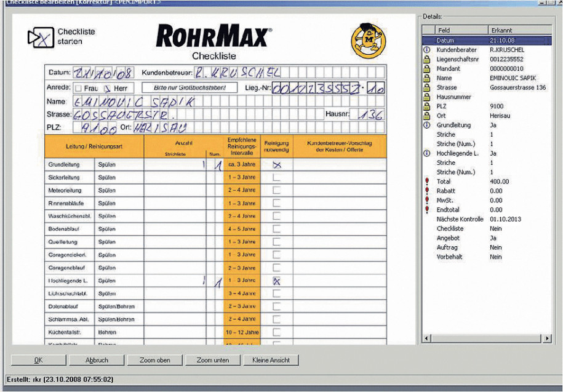Click the Mandant value 0000000010
Image resolution: width=563 pixels, height=392 pixels.
(x=506, y=68)
